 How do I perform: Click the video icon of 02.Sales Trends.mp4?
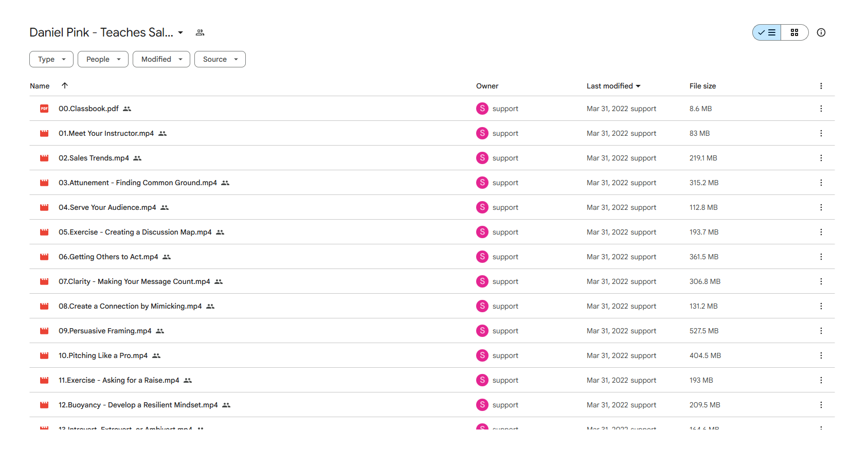click(44, 158)
